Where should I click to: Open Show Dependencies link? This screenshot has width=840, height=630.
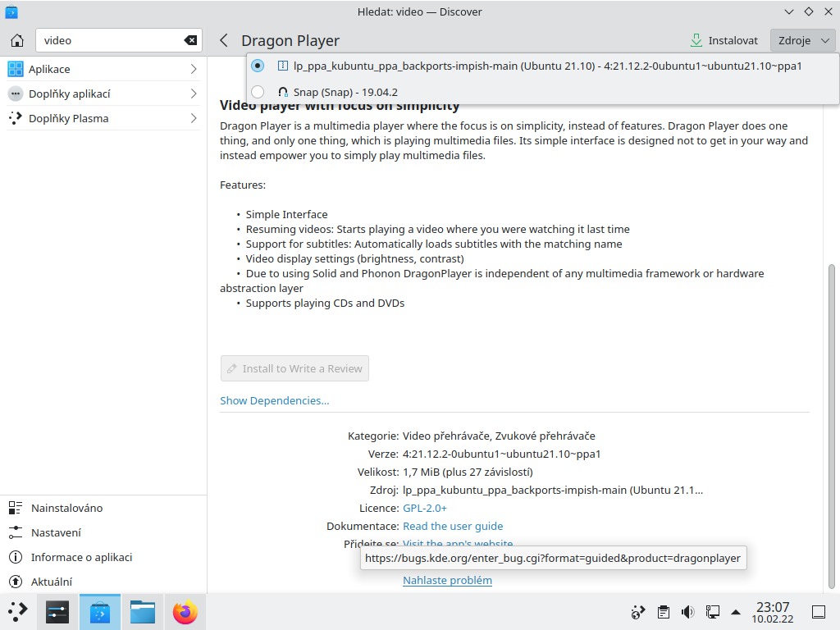[x=274, y=400]
